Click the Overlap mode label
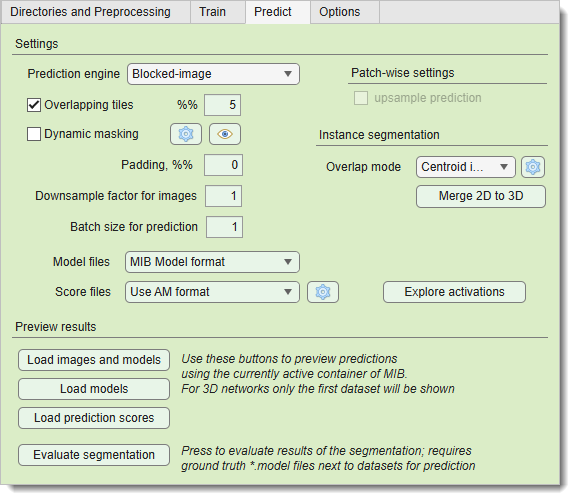This screenshot has width=575, height=500. pos(363,167)
